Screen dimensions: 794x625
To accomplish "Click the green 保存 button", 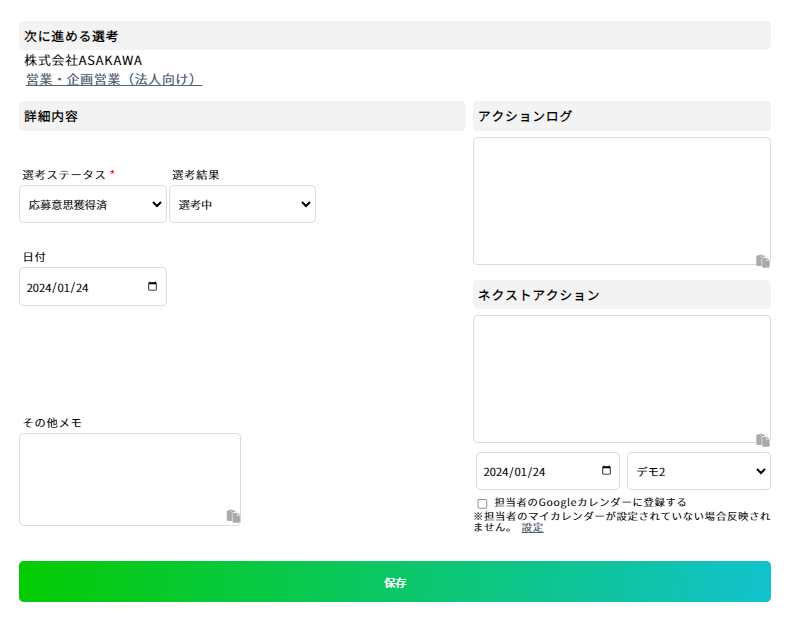I will (395, 581).
